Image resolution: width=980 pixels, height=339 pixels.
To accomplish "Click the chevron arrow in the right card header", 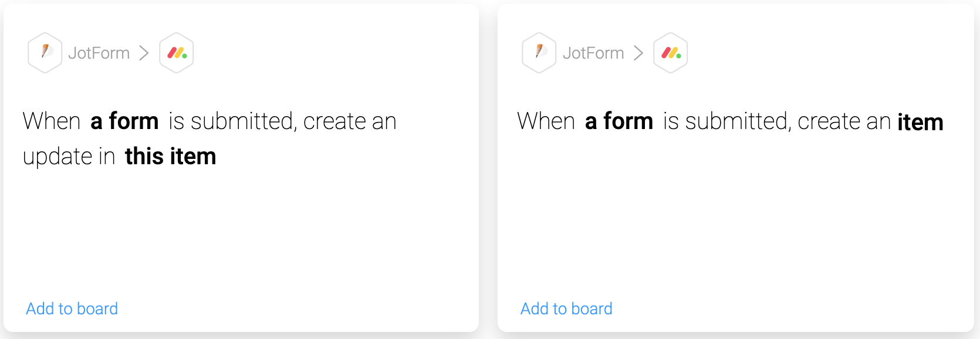I will click(638, 53).
